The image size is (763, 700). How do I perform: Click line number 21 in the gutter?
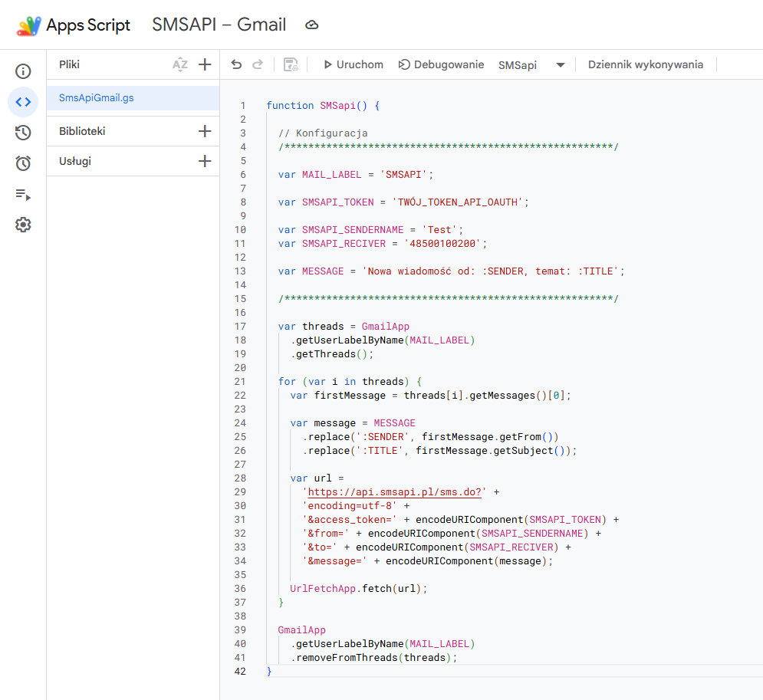pyautogui.click(x=240, y=382)
